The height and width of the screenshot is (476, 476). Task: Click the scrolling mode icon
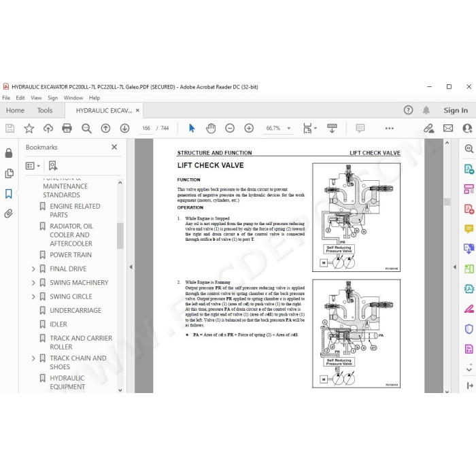tap(332, 129)
